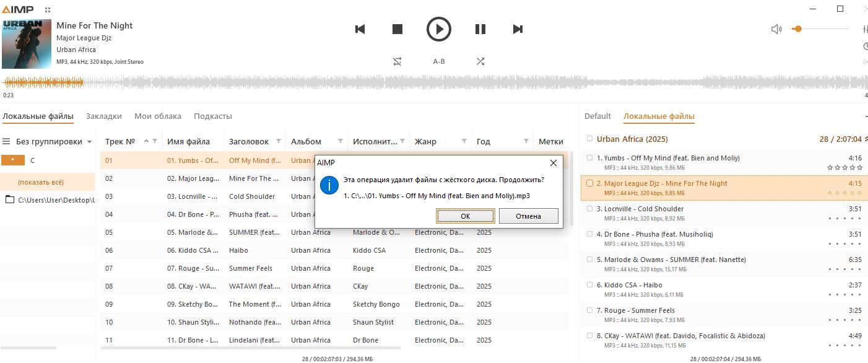Click the orange asterisk filter button
Image resolution: width=868 pixels, height=363 pixels.
point(13,160)
